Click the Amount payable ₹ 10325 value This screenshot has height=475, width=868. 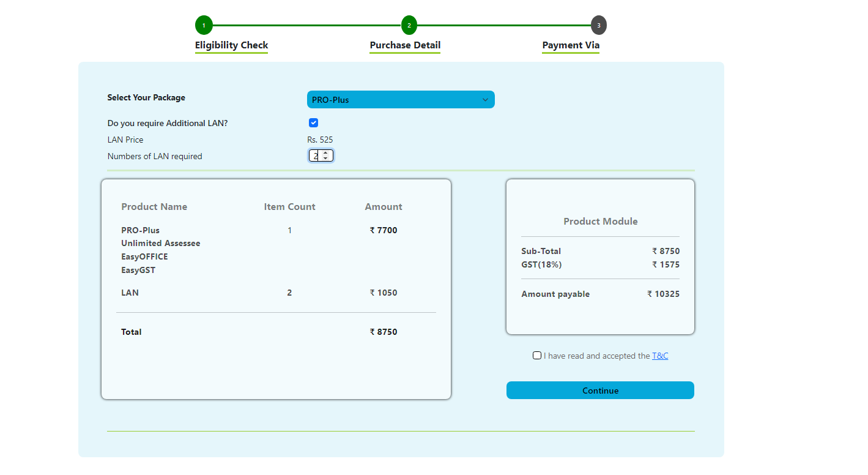pos(663,294)
